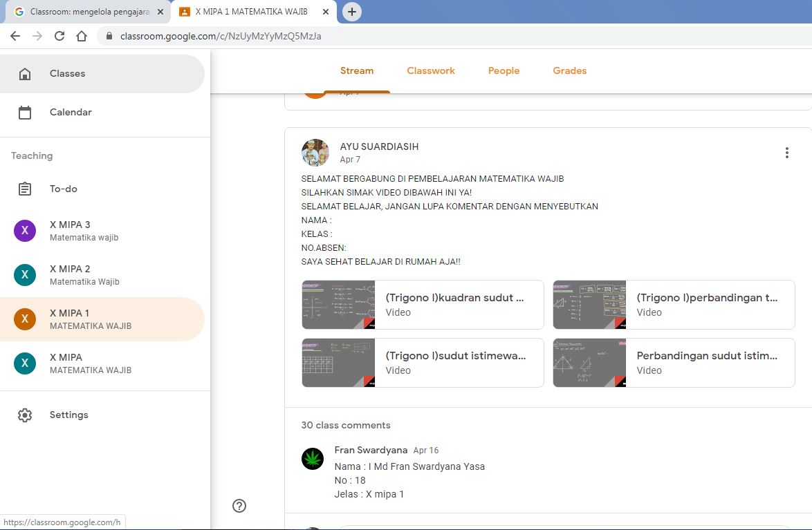812x530 pixels.
Task: Open the (Trigono I)kuadran sudut video title
Action: pos(454,298)
